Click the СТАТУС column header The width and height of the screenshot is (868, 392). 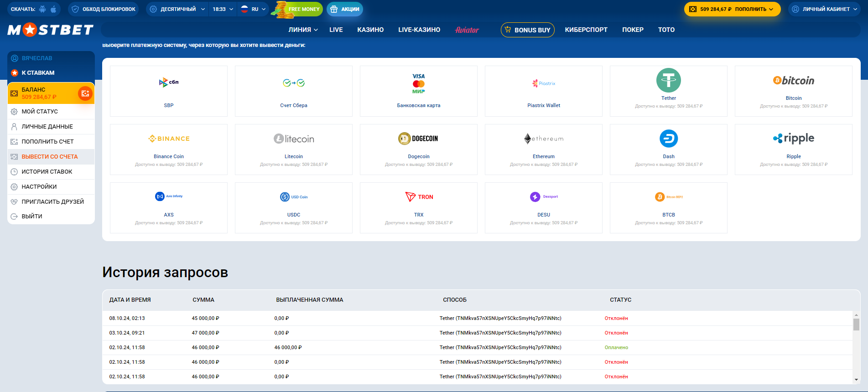[x=621, y=300]
